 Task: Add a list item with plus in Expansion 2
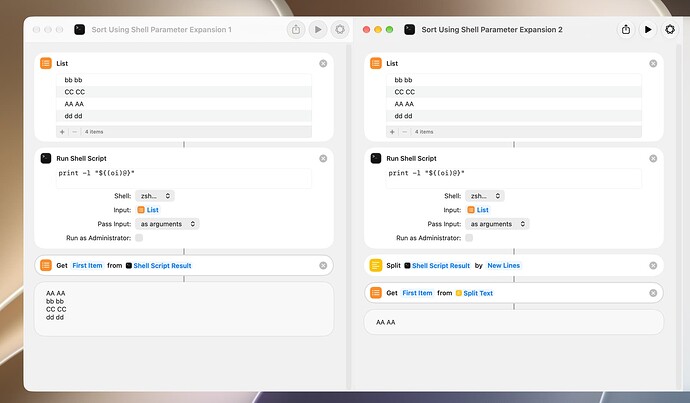coord(392,132)
